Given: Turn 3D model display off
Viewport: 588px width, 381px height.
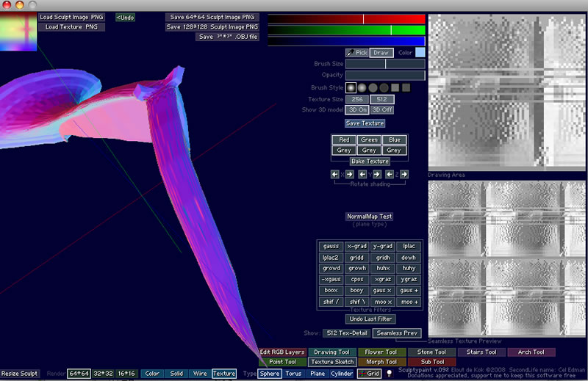Looking at the screenshot, I should (x=382, y=110).
